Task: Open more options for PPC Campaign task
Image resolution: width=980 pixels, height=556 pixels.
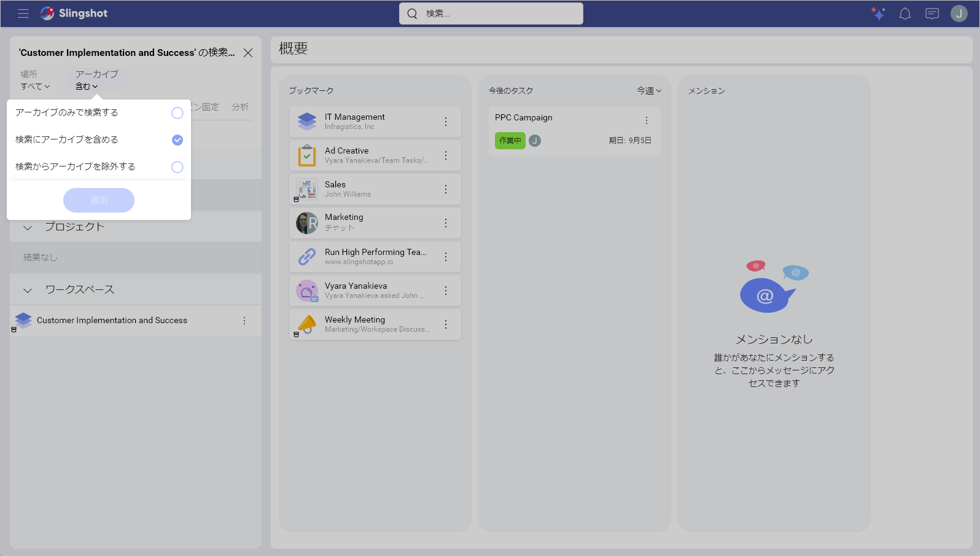Action: 647,120
